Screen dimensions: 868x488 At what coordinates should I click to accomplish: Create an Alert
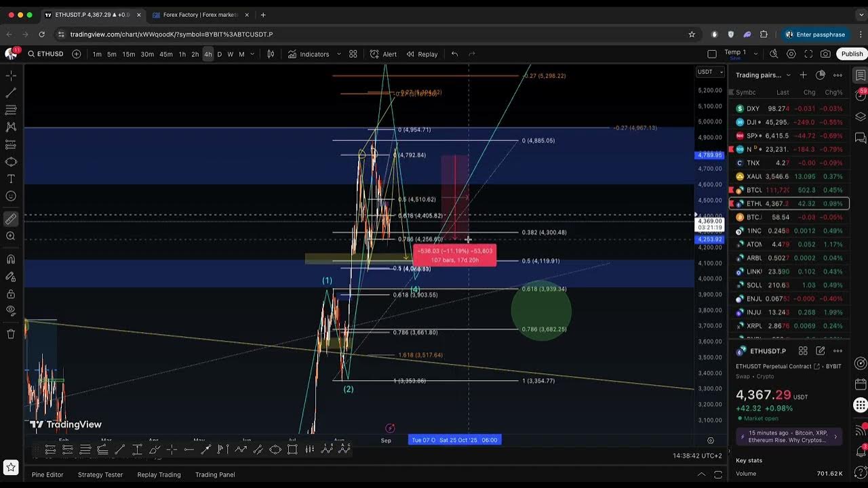click(383, 54)
